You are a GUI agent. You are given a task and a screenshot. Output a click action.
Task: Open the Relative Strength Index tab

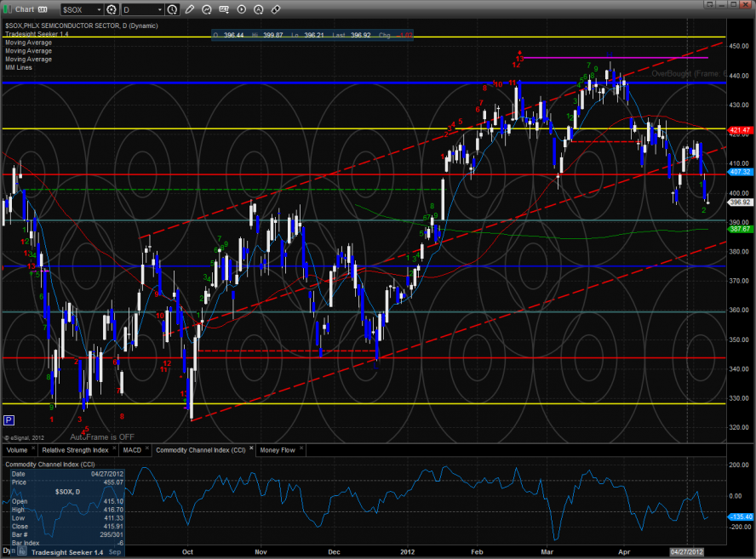pyautogui.click(x=77, y=449)
